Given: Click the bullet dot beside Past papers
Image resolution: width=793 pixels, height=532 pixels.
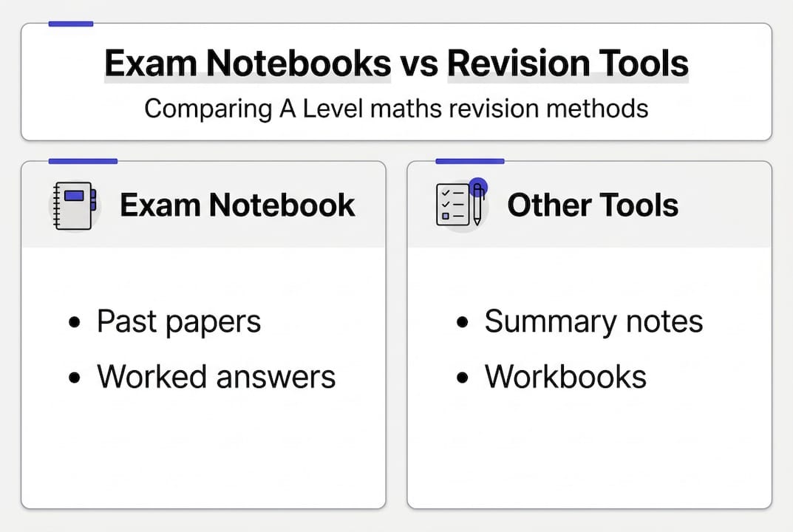Looking at the screenshot, I should pos(74,323).
